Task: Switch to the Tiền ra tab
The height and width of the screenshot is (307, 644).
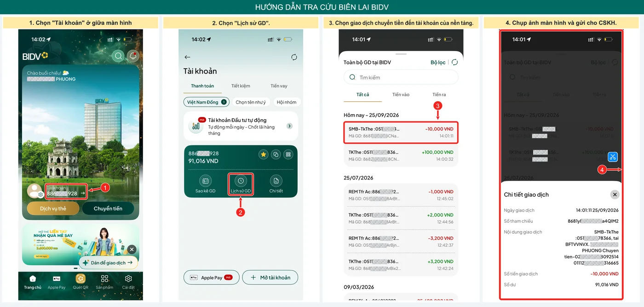Action: click(x=439, y=94)
